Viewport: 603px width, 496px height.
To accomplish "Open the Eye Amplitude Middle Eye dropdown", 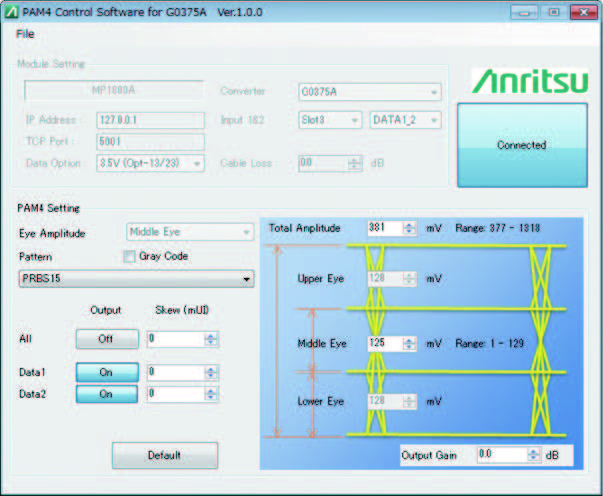I will [190, 232].
